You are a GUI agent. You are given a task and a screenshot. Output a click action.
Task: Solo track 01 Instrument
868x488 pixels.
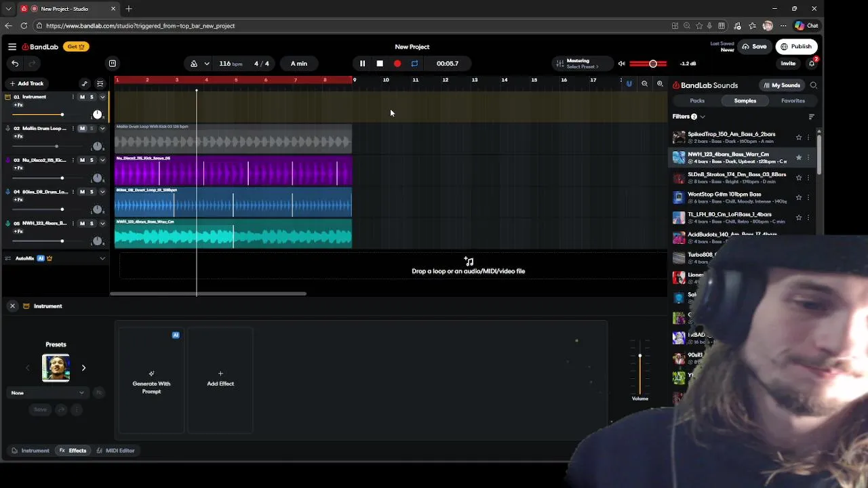[92, 97]
